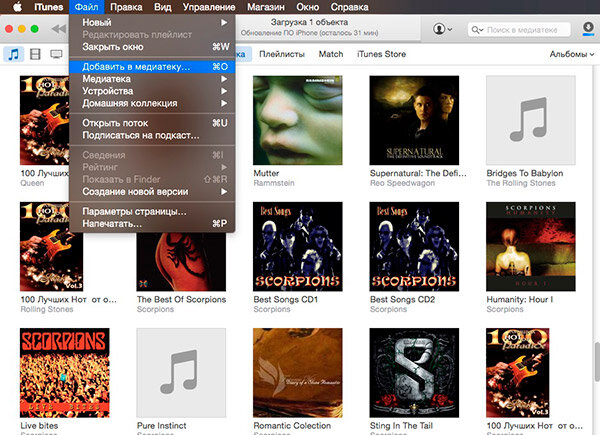The height and width of the screenshot is (435, 600).
Task: Switch to the Movies library icon
Action: point(35,54)
